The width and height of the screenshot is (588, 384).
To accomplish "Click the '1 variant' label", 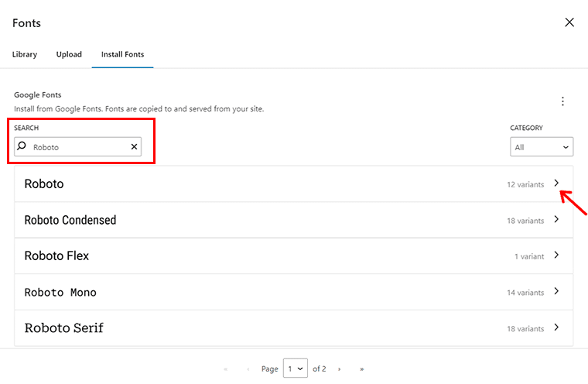I will coord(529,257).
